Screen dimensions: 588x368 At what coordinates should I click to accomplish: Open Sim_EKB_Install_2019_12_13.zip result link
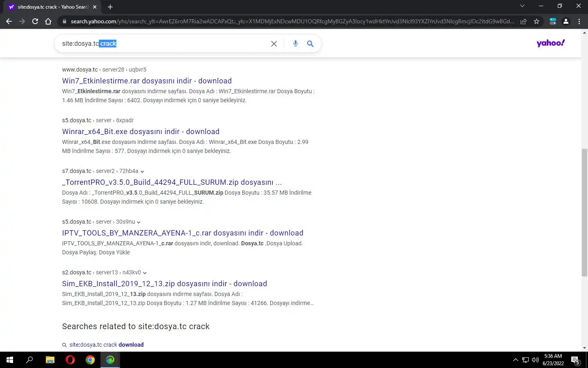165,284
